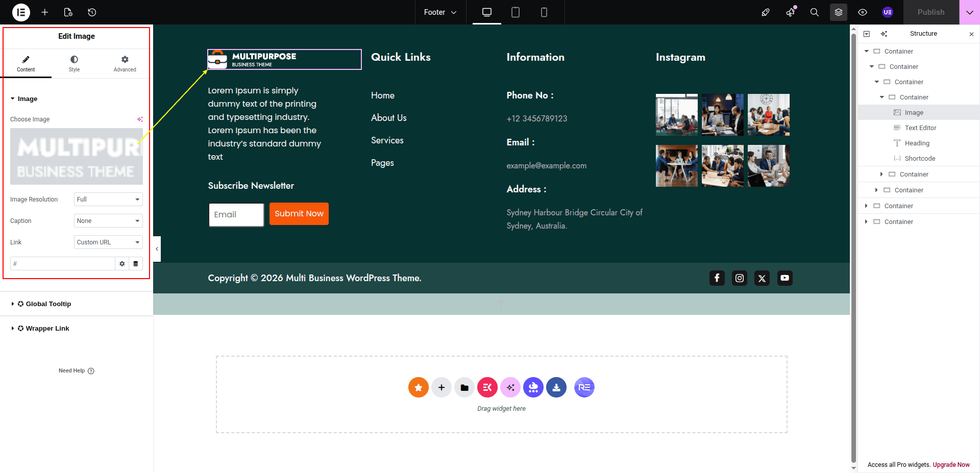Image resolution: width=980 pixels, height=473 pixels.
Task: Switch to the Style tab
Action: [x=75, y=64]
